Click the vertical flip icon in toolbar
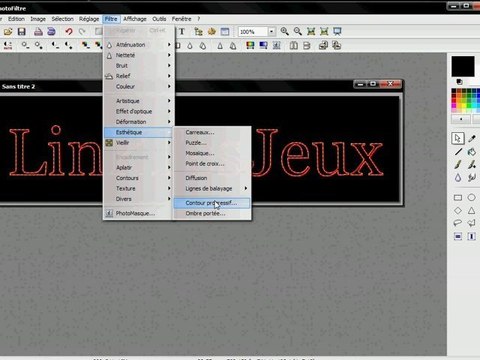This screenshot has width=480, height=360. (x=307, y=45)
